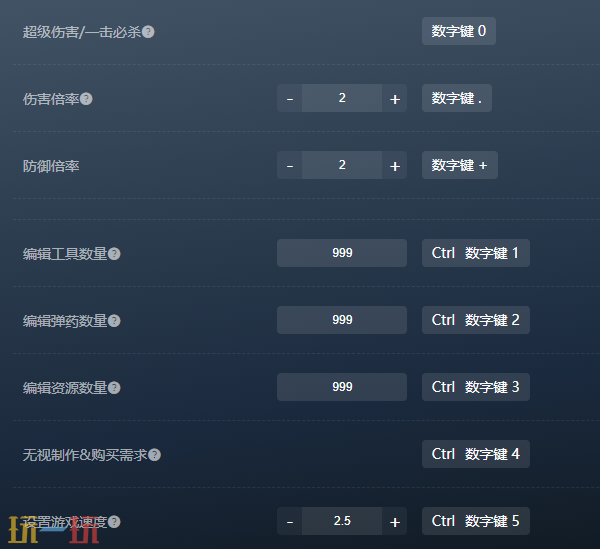Select the 编辑资源数量 999 value field
Screen dimensions: 600x549
(342, 387)
